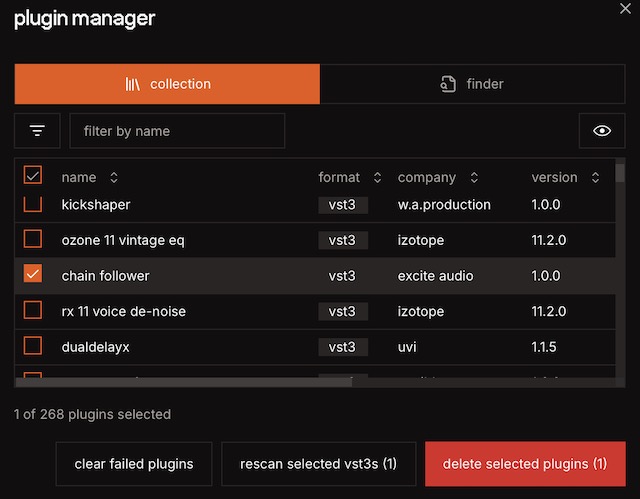Sort by version column arrows
Viewport: 640px width, 499px height.
(x=595, y=178)
